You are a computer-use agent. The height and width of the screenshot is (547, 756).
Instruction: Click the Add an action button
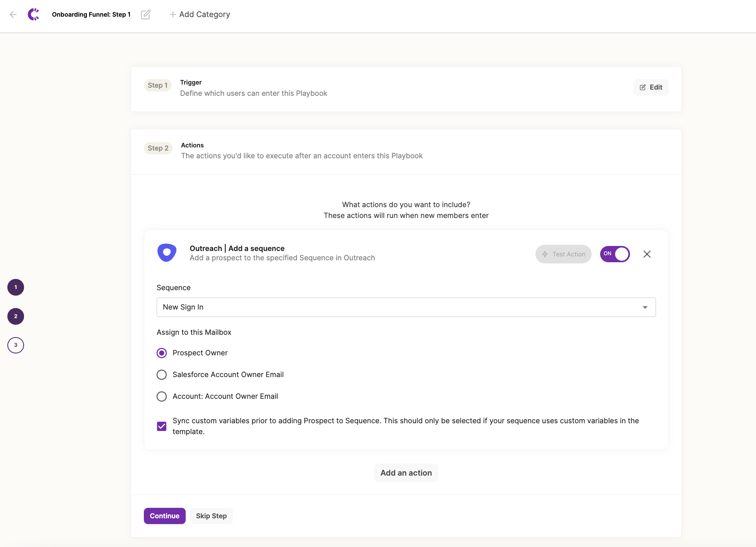point(406,473)
